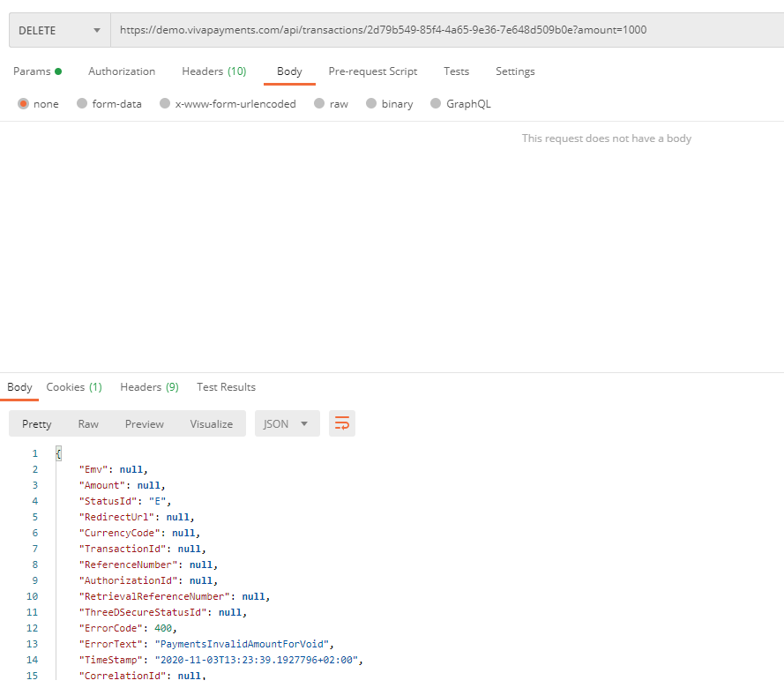
Task: Select the Pretty response view
Action: (36, 424)
